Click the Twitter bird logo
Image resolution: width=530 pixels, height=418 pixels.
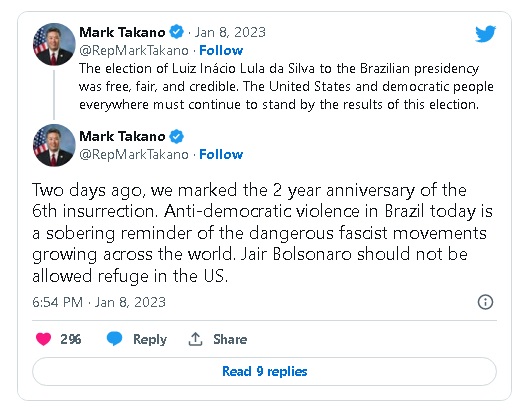point(485,33)
